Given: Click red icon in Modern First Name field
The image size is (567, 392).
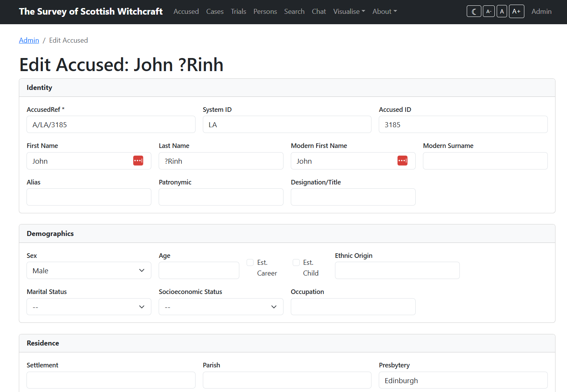Looking at the screenshot, I should (402, 161).
